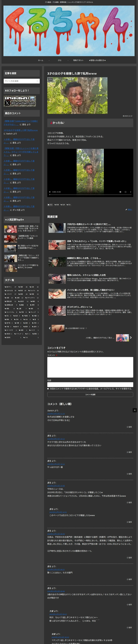Viewport: 138px width, 644px height.
Task: Click the scroll-to-top arrow button
Action: (x=135, y=410)
